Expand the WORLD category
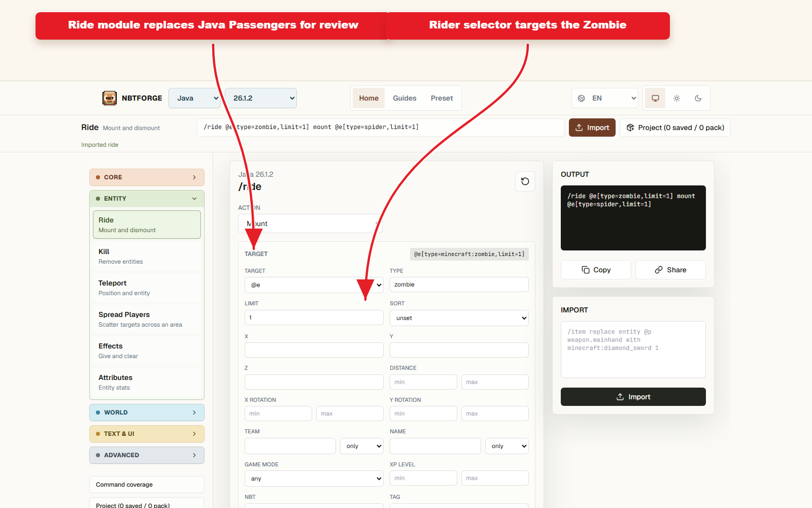Viewport: 812px width, 508px height. click(147, 412)
